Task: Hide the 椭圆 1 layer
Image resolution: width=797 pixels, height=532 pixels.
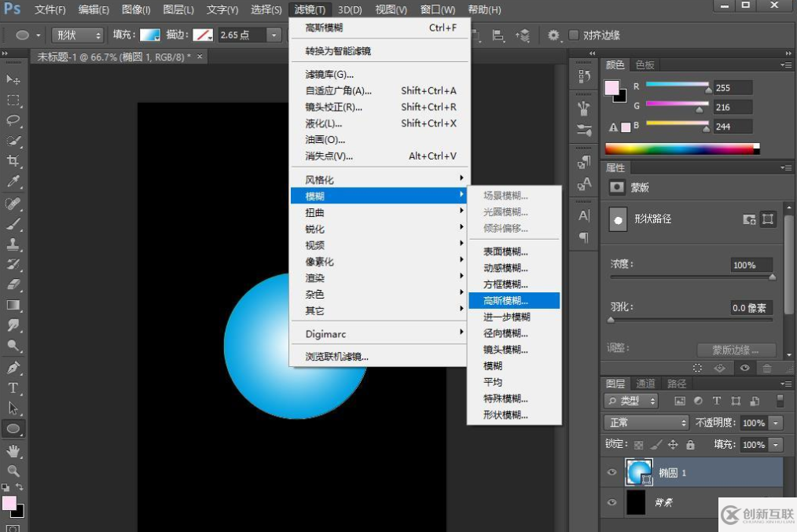Action: click(612, 472)
